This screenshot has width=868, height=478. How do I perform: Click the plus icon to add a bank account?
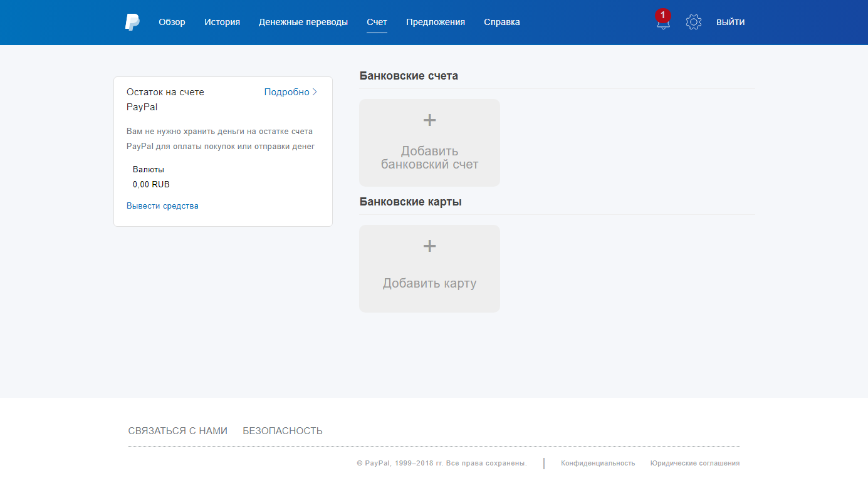tap(429, 119)
